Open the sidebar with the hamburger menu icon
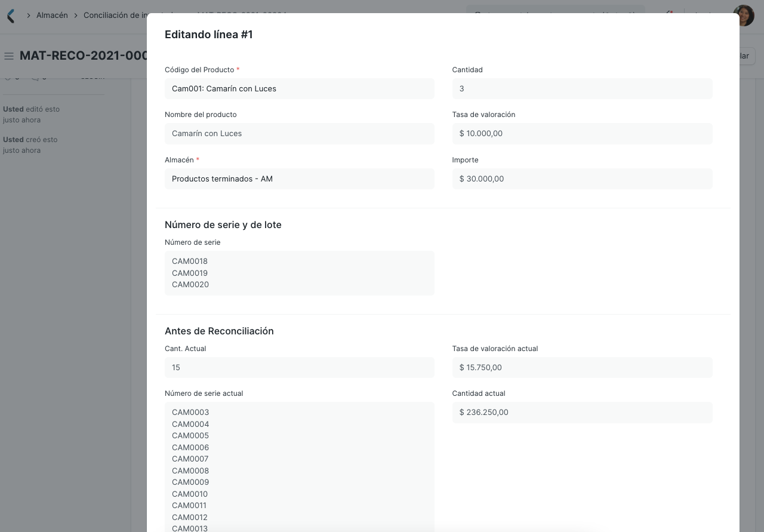The width and height of the screenshot is (764, 532). point(8,55)
